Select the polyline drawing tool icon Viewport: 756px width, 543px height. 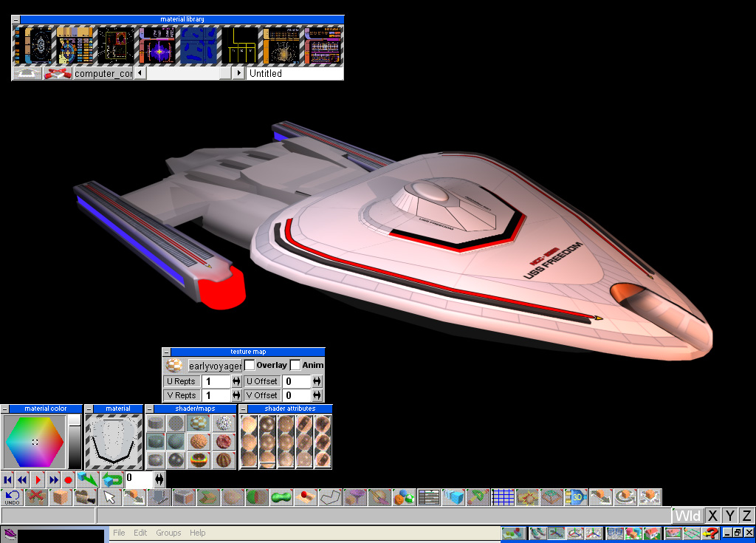click(x=331, y=497)
